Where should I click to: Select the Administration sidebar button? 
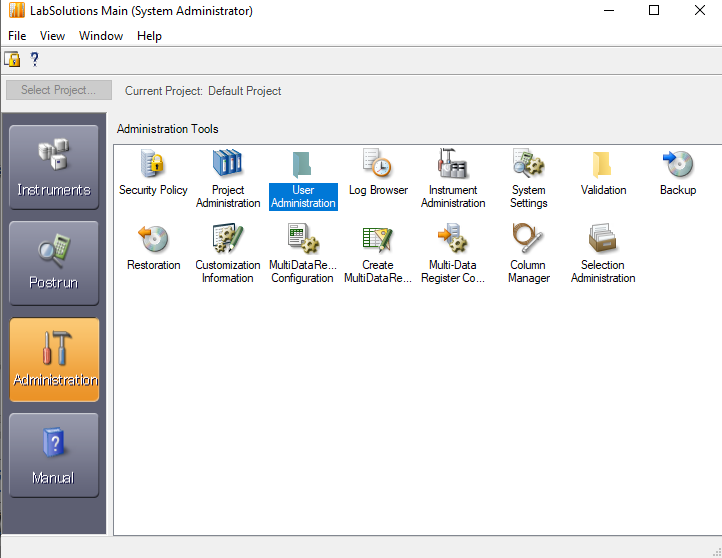[54, 359]
